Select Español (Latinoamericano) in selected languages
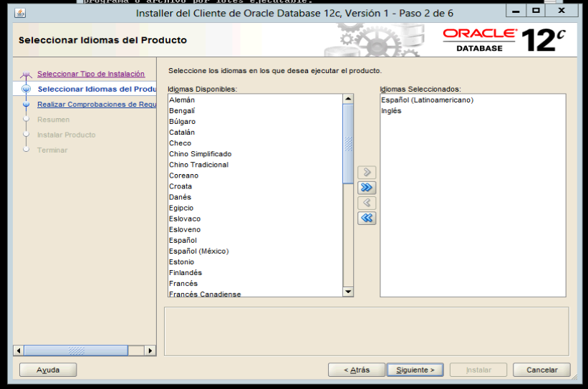The image size is (588, 389). coord(427,100)
